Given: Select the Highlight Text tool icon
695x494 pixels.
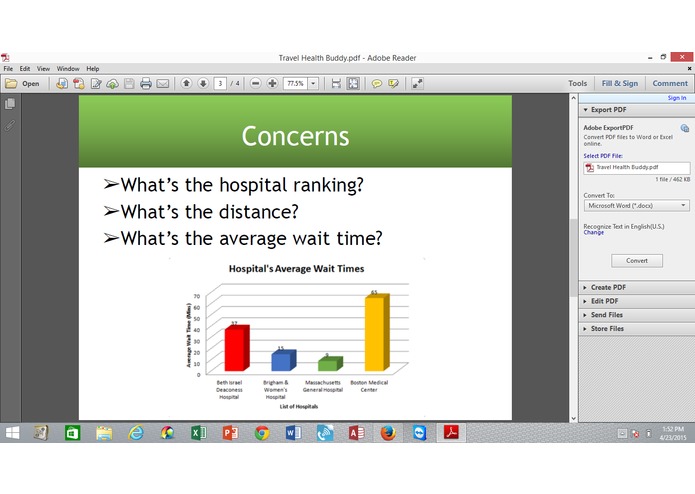Looking at the screenshot, I should tap(393, 83).
